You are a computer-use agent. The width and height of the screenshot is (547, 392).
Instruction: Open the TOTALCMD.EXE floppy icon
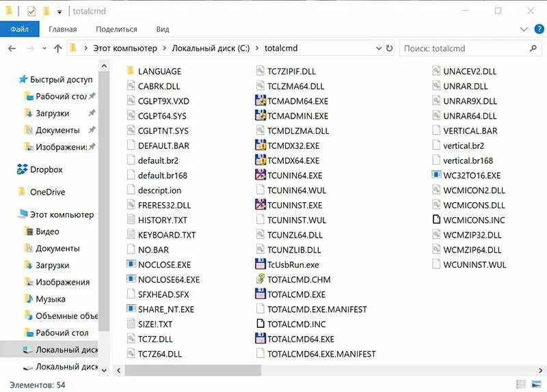pos(261,294)
